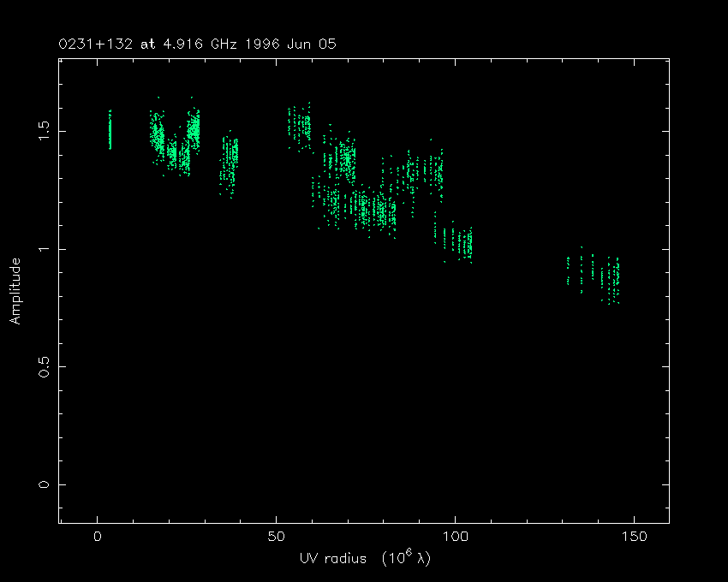Click the y-axis tick label '1.5'
728x582 pixels.
(45, 131)
